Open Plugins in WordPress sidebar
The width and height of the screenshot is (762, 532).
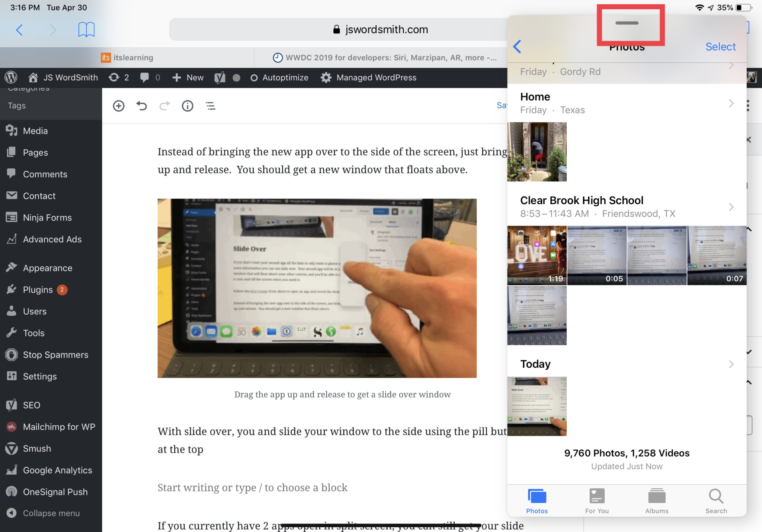coord(38,290)
